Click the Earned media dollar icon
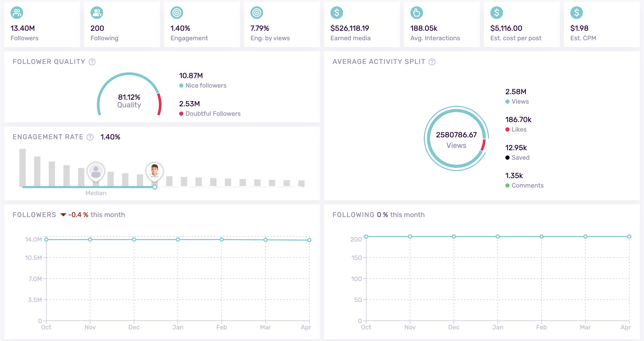The image size is (644, 341). click(337, 12)
